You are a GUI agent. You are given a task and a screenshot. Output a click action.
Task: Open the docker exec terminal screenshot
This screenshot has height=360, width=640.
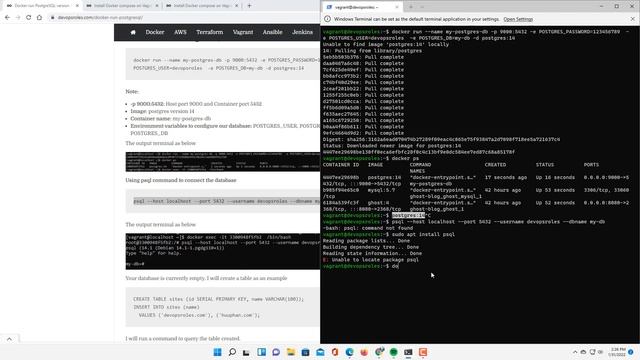(x=223, y=251)
